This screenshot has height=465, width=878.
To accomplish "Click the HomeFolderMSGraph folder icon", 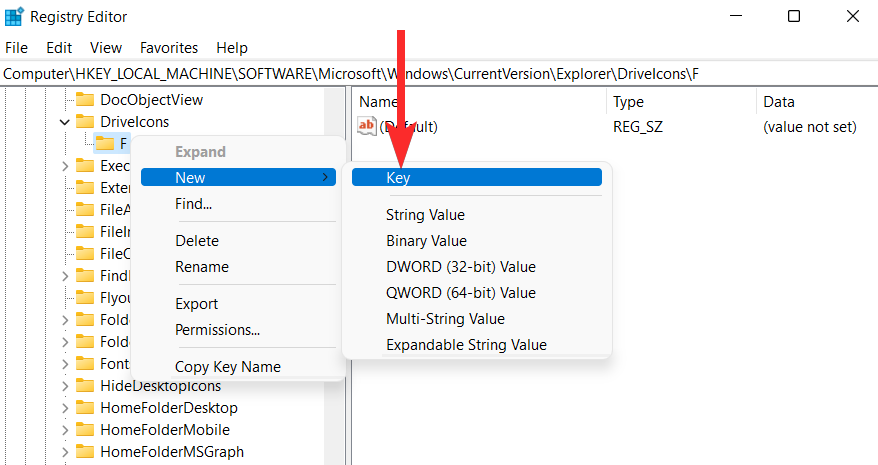I will pyautogui.click(x=86, y=452).
